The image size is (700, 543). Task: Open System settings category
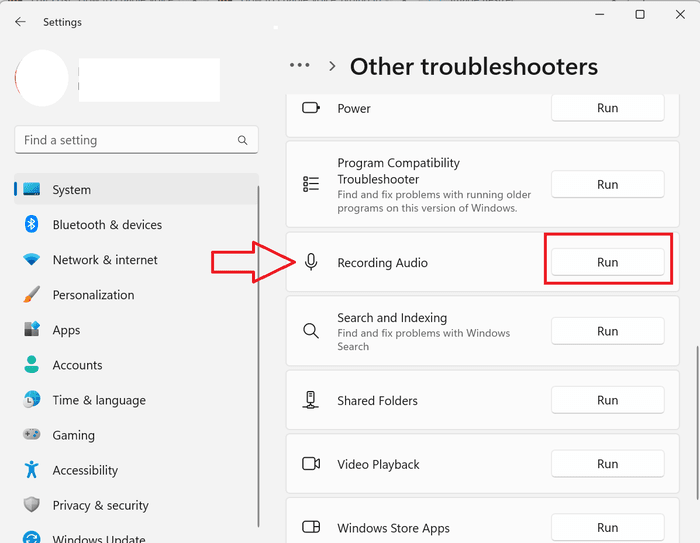136,189
